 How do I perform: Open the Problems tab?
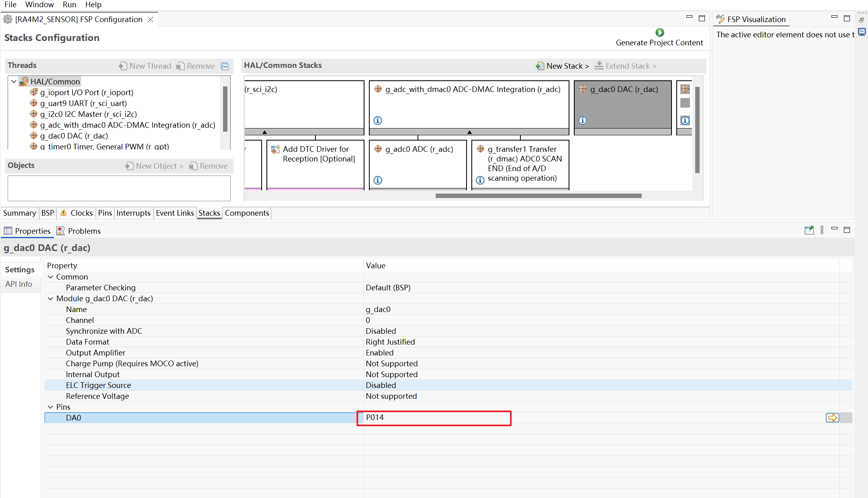click(79, 231)
